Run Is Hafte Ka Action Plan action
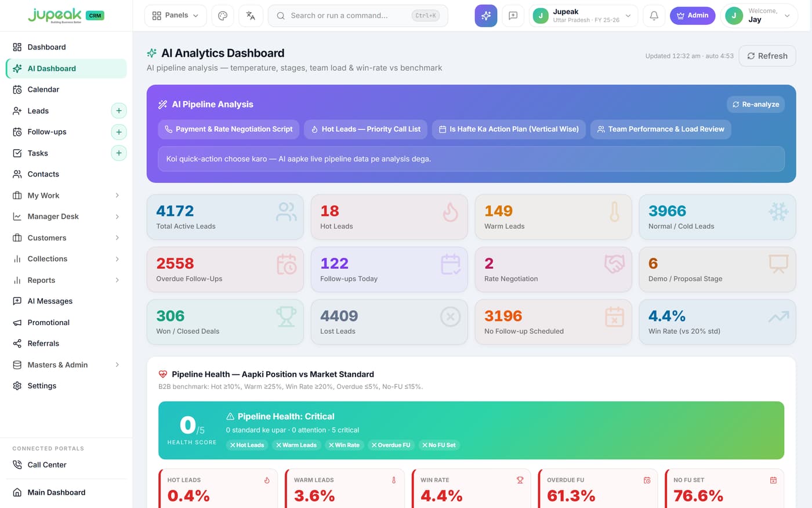The image size is (812, 508). [509, 129]
